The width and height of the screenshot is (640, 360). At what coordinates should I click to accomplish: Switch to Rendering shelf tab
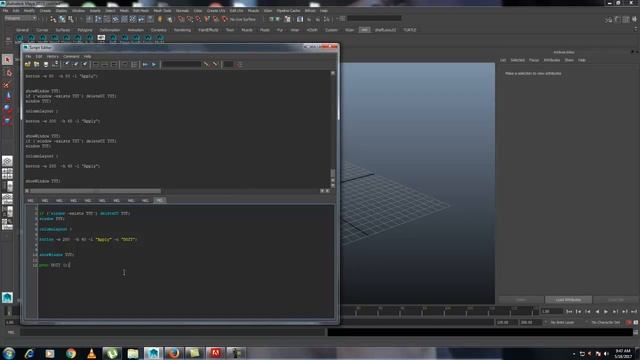point(182,30)
